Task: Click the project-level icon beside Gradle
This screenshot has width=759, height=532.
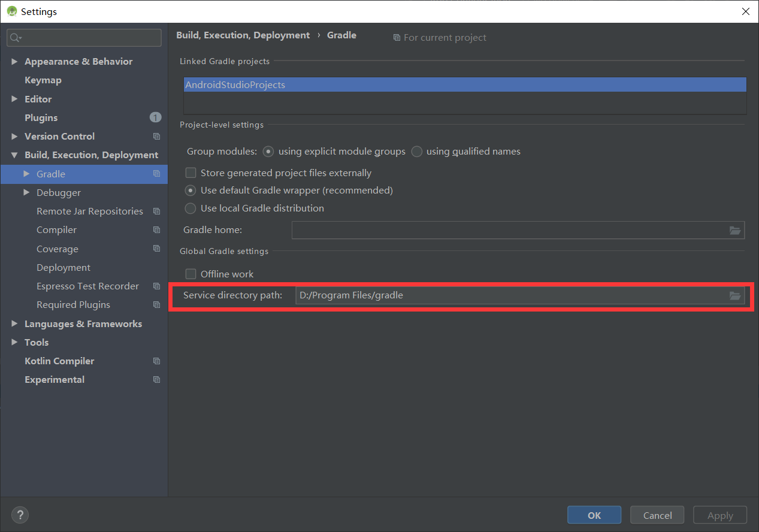Action: pyautogui.click(x=156, y=174)
